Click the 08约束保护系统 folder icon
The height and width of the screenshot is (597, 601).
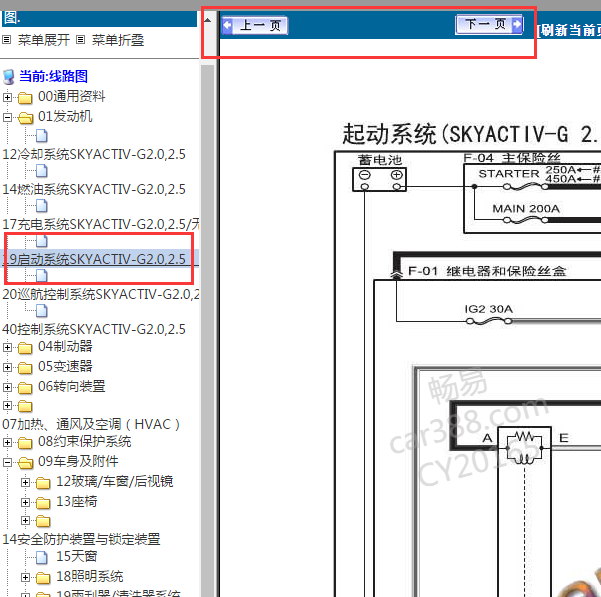point(25,443)
